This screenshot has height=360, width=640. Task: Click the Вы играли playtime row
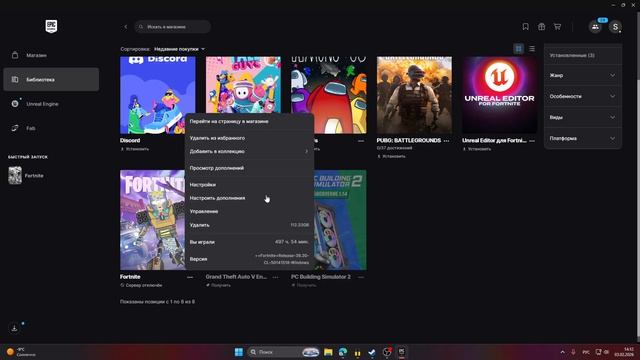pyautogui.click(x=249, y=242)
